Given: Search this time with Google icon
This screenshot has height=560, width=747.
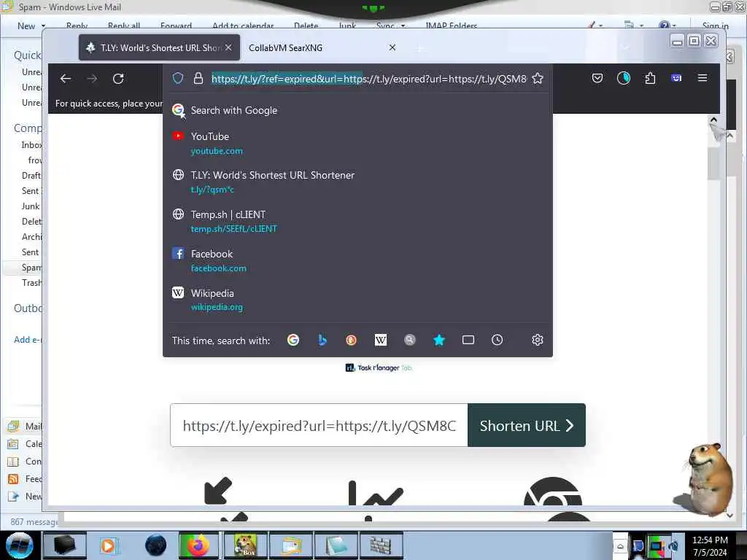Looking at the screenshot, I should pyautogui.click(x=293, y=340).
